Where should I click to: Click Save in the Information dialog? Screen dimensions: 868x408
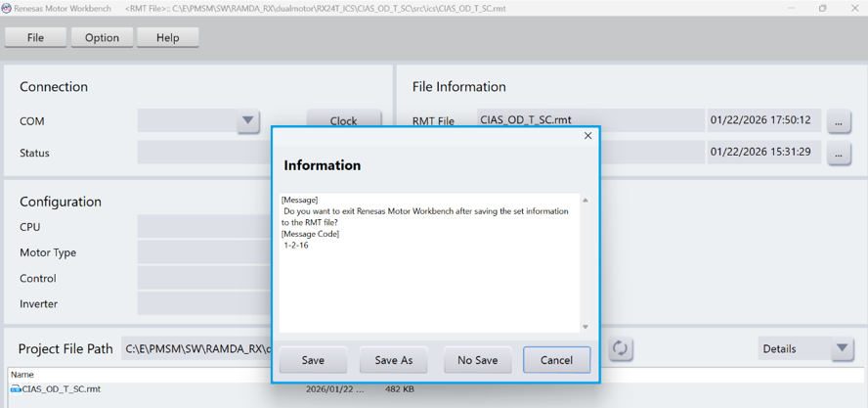click(313, 360)
